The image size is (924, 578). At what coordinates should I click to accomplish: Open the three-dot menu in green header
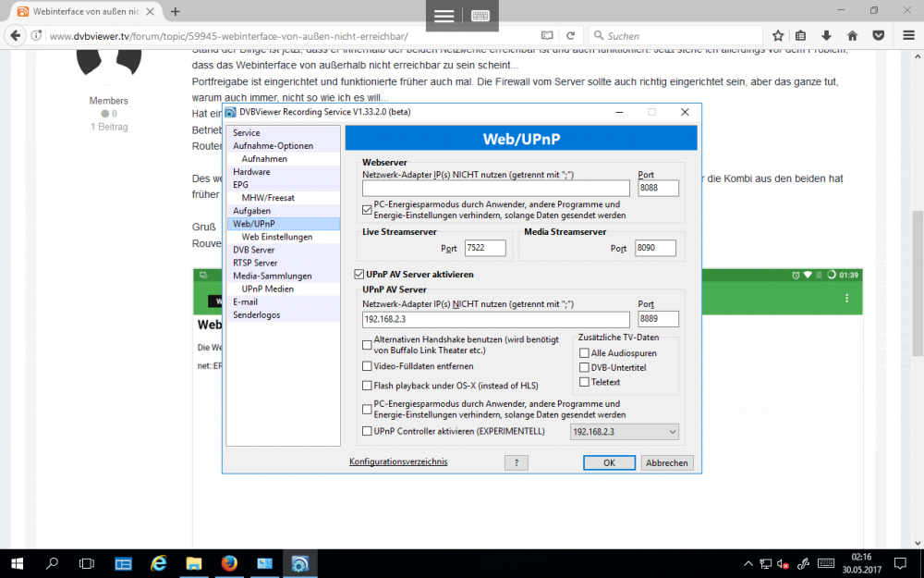846,299
